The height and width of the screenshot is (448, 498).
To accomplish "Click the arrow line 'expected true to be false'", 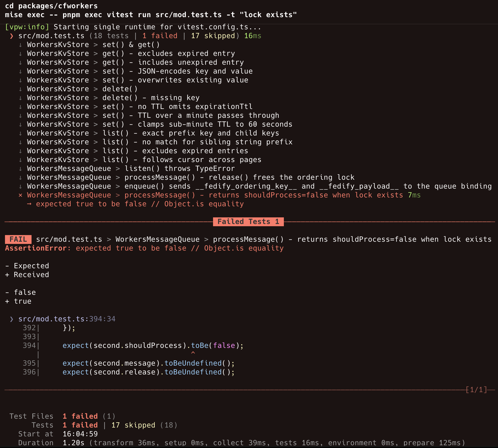I will (135, 204).
